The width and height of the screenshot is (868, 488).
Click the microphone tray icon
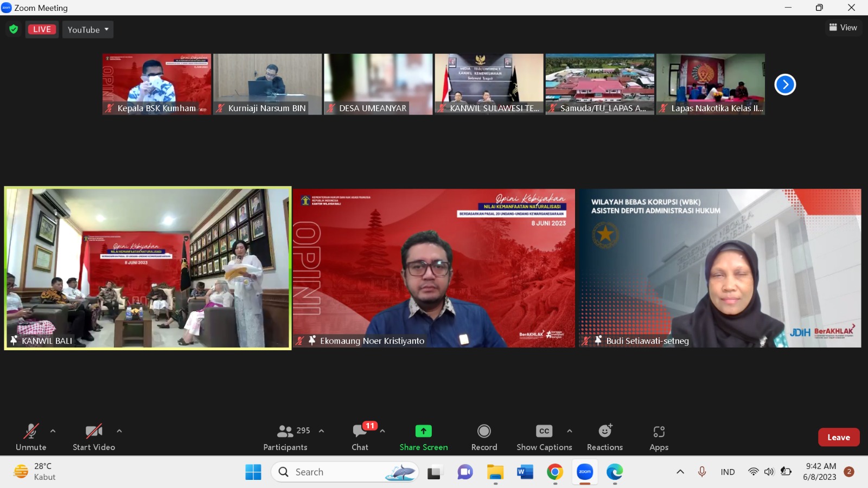[x=702, y=472]
